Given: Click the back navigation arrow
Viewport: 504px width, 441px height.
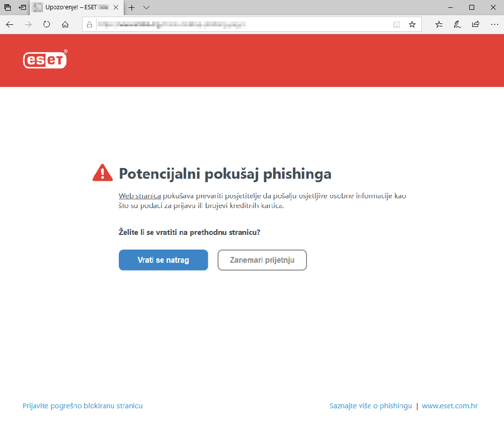Looking at the screenshot, I should pyautogui.click(x=9, y=24).
